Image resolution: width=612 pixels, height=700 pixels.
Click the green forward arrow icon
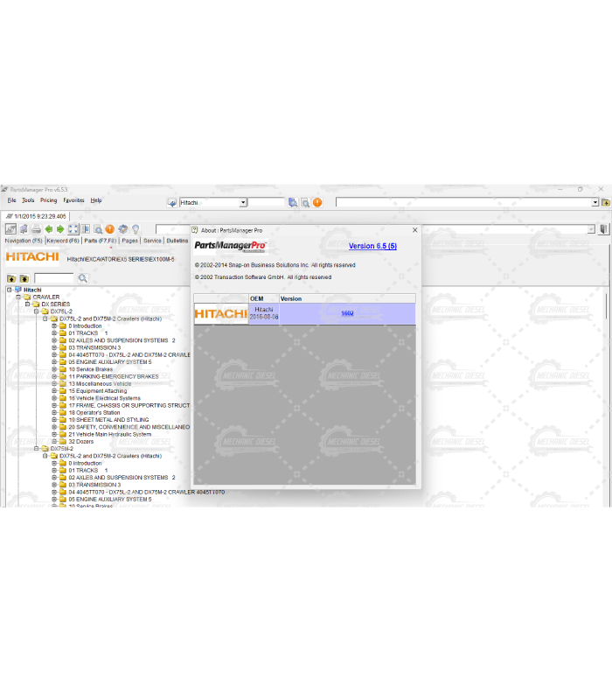60,229
